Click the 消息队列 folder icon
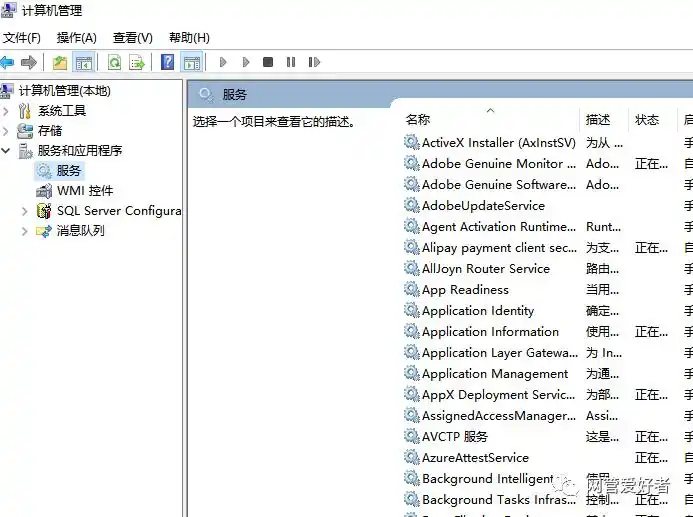The image size is (693, 517). tap(44, 231)
